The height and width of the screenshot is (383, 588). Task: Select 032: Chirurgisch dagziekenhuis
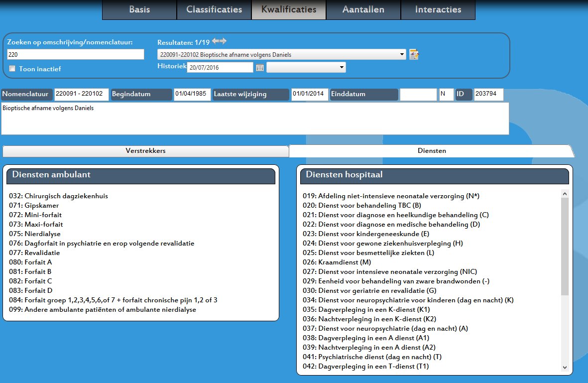coord(58,196)
